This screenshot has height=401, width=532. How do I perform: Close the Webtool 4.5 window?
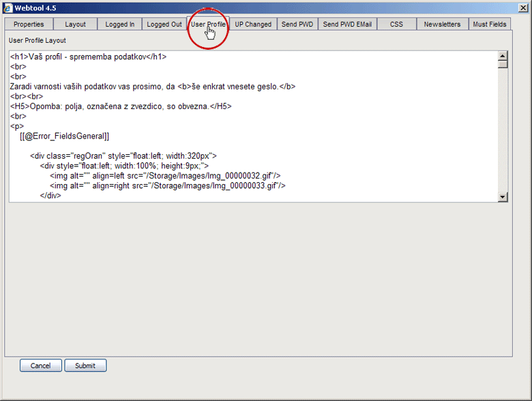523,8
